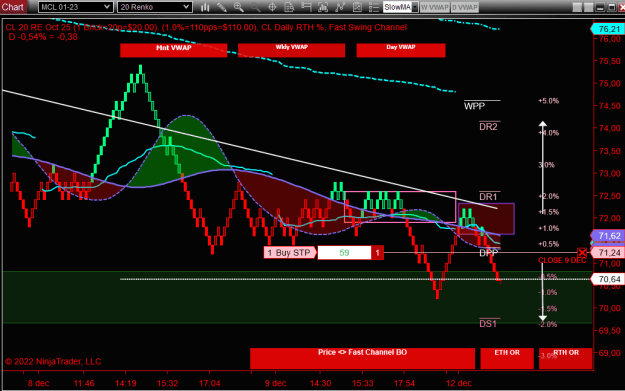The height and width of the screenshot is (391, 625).
Task: Maximize the chart window
Action: [x=611, y=7]
